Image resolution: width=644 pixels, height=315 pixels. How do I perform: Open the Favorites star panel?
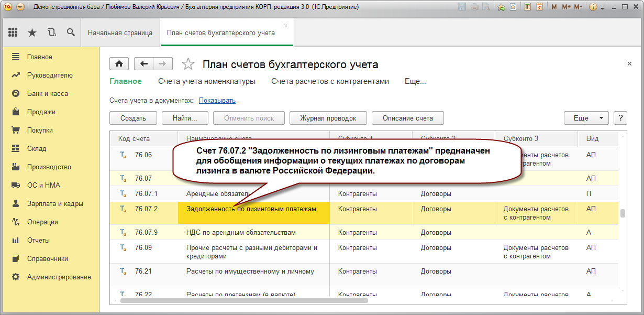pos(32,32)
